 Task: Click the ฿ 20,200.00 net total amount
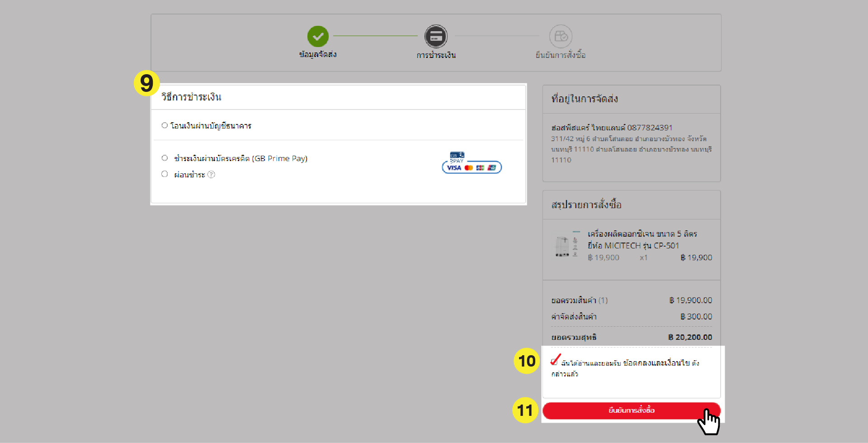[x=690, y=337]
